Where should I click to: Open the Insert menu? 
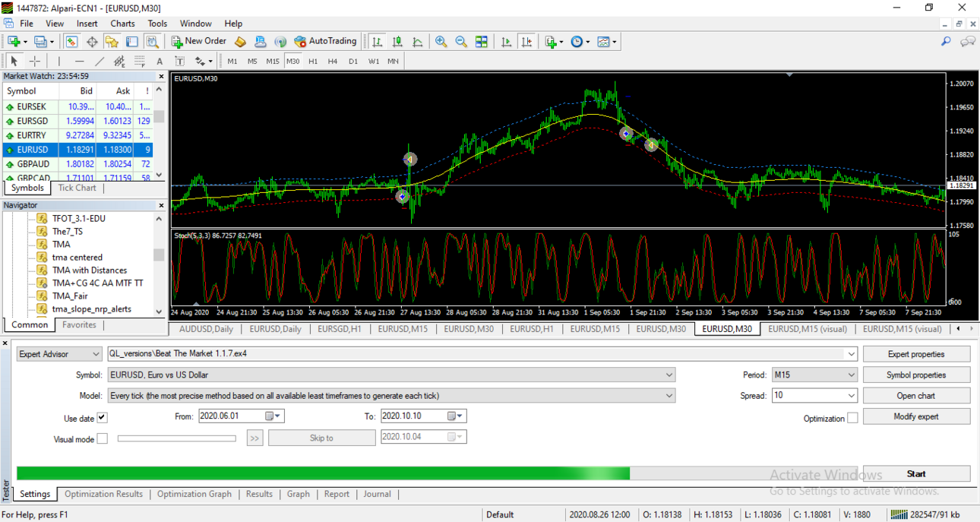click(x=87, y=24)
